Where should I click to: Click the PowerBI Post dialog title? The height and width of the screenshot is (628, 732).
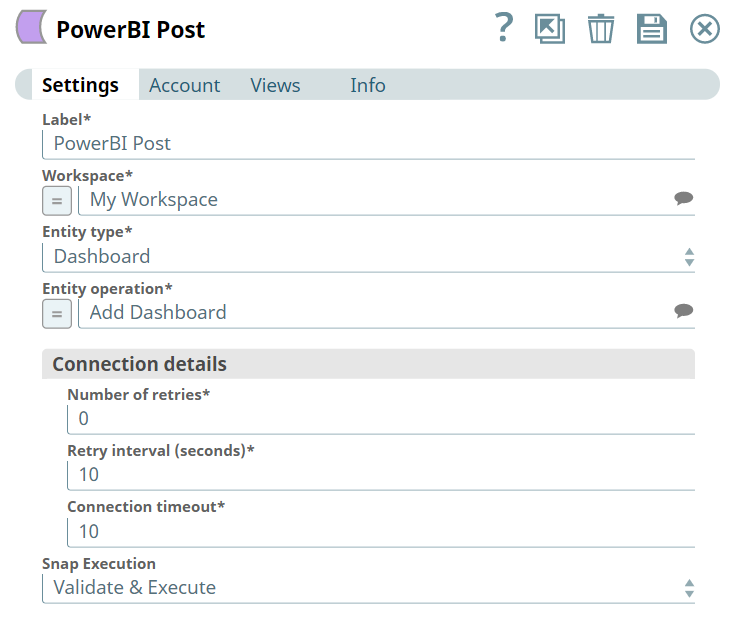pos(130,29)
